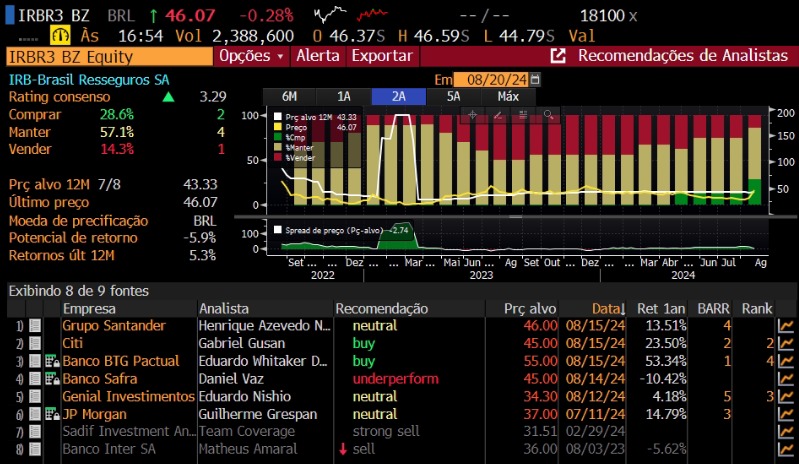Open the report document icon for Genial Investimentos
This screenshot has height=464, width=799.
35,396
